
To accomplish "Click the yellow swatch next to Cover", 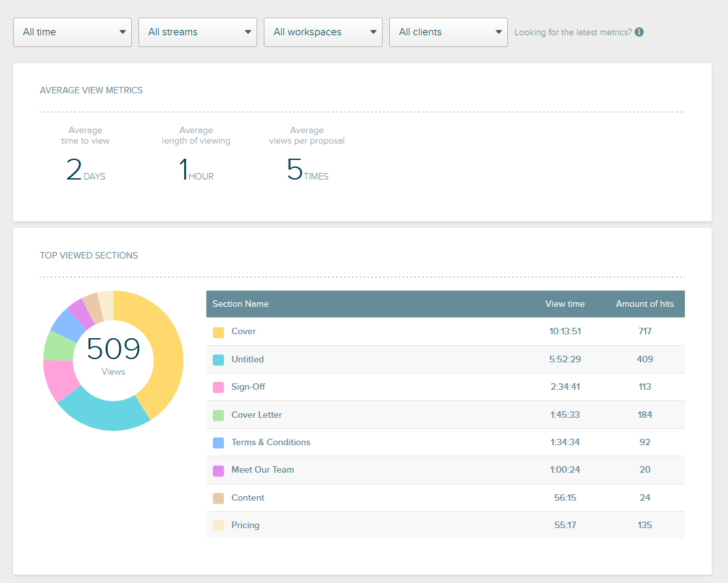I will [218, 332].
